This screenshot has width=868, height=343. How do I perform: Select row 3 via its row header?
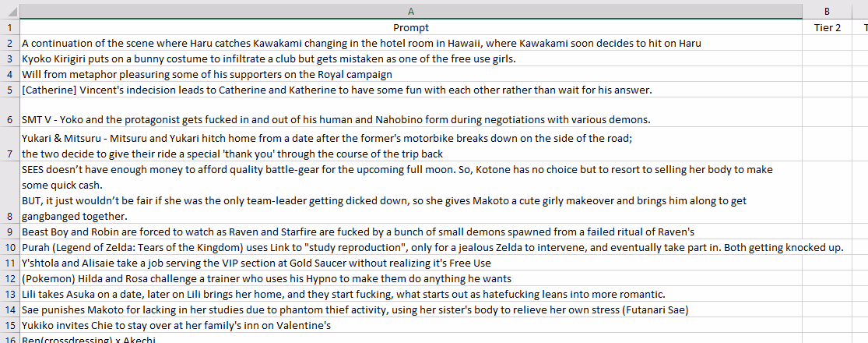pyautogui.click(x=10, y=58)
